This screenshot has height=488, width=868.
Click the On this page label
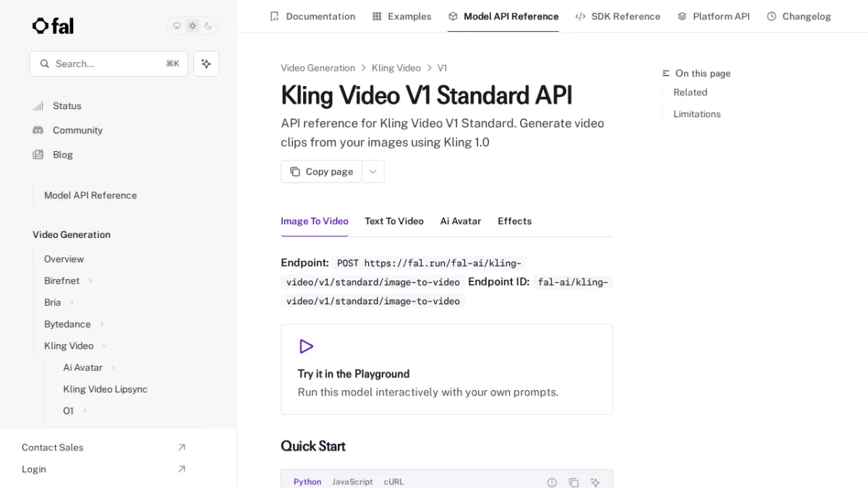(702, 74)
